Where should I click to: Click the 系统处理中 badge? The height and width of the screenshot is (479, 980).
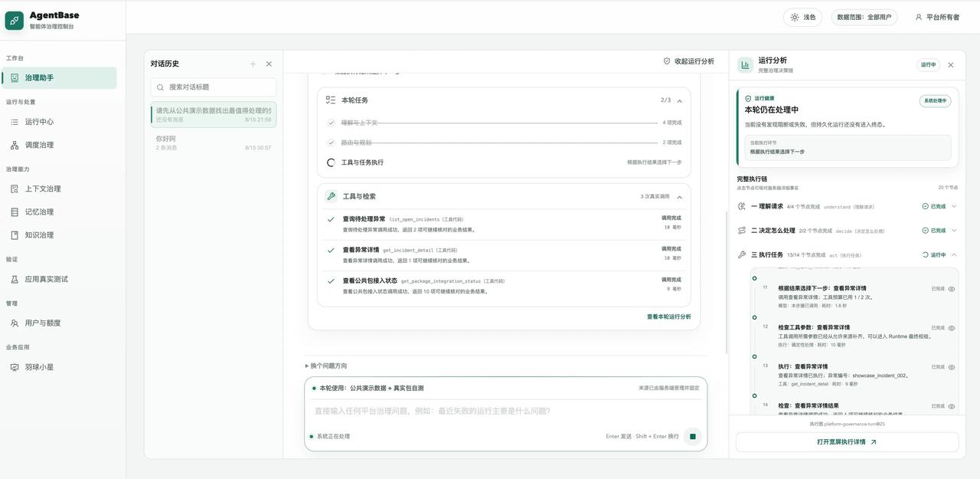[x=935, y=100]
